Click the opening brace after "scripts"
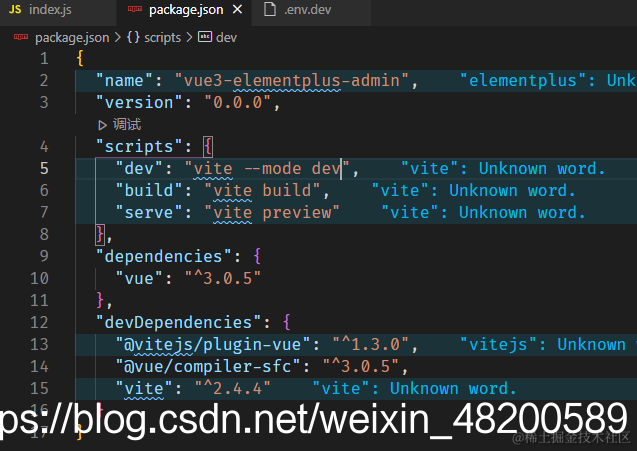This screenshot has width=637, height=451. coord(208,146)
